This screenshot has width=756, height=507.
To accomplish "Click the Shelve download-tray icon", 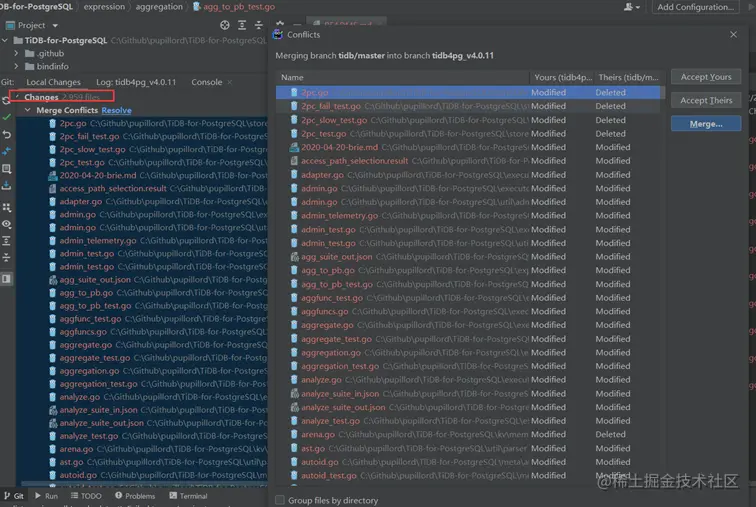I will click(6, 186).
